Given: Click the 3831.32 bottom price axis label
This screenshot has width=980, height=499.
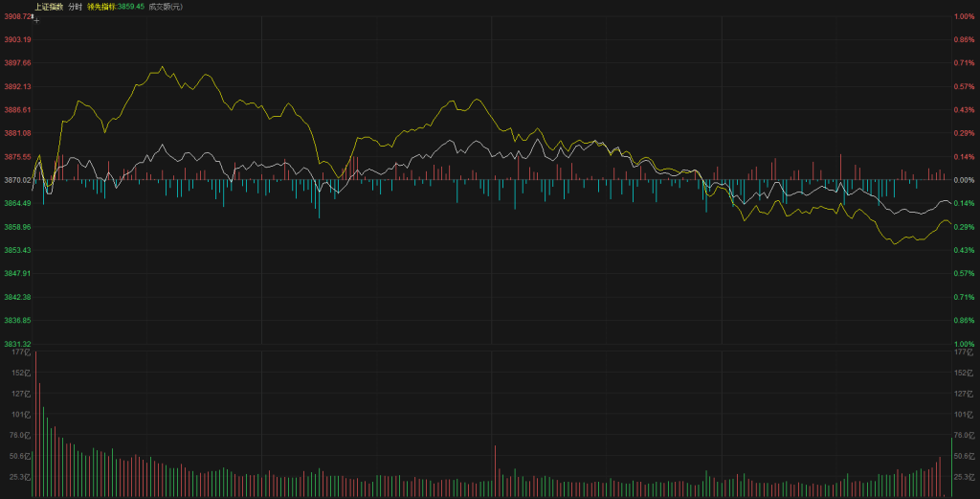Looking at the screenshot, I should pyautogui.click(x=18, y=344).
